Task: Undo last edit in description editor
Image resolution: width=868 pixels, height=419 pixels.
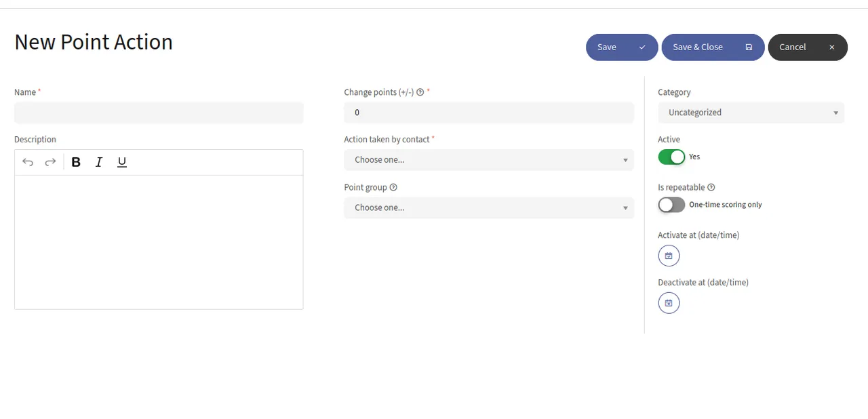Action: click(x=28, y=162)
